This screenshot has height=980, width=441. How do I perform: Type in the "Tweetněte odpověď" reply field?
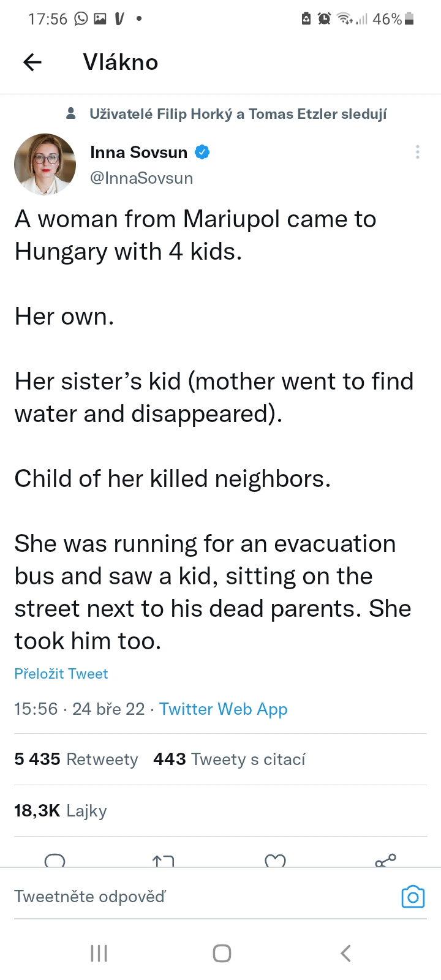point(184,897)
